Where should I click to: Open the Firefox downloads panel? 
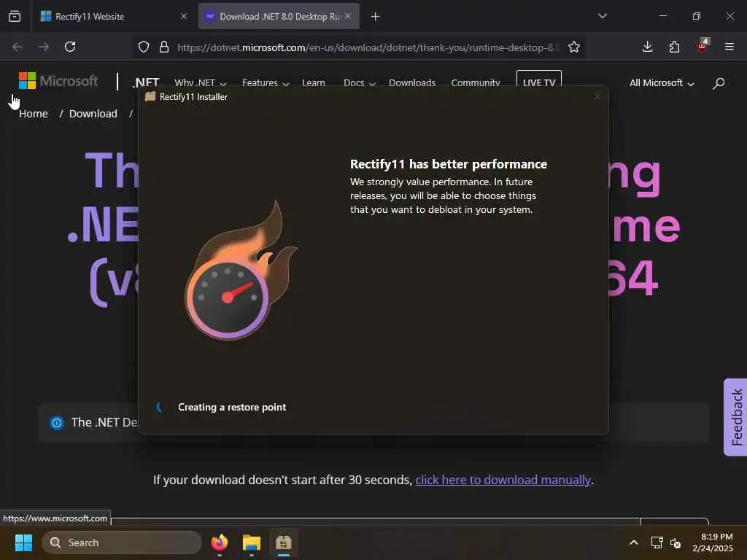(648, 47)
